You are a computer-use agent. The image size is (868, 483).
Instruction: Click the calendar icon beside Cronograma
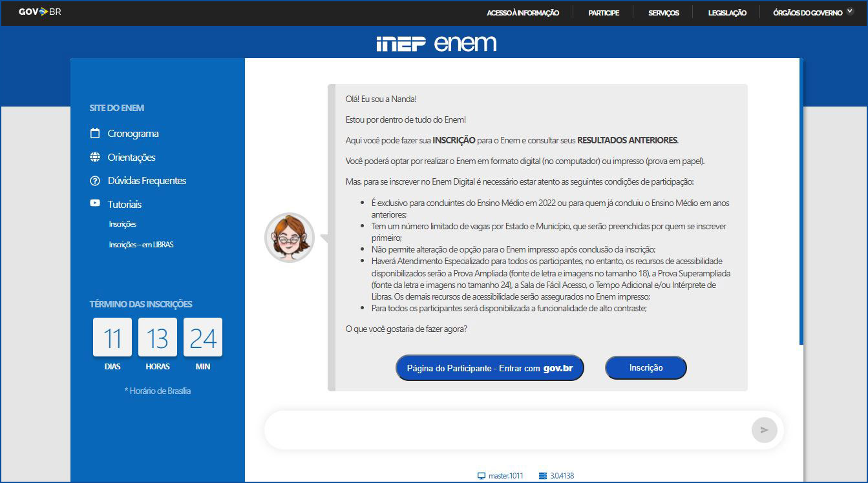(x=95, y=134)
